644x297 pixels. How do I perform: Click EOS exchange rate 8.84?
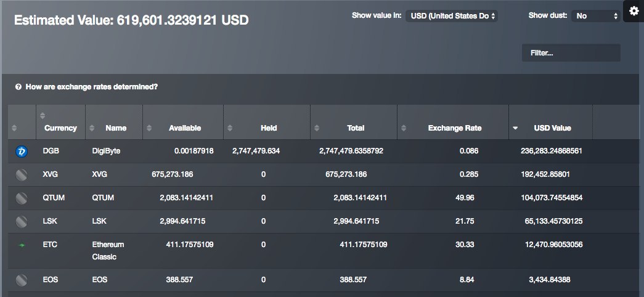pos(467,280)
